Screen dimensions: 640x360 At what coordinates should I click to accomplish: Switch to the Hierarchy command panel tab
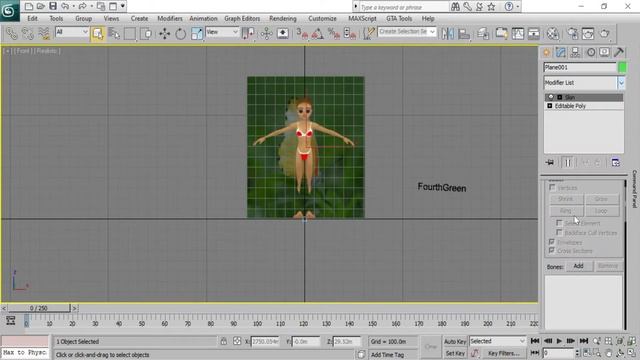coord(576,52)
